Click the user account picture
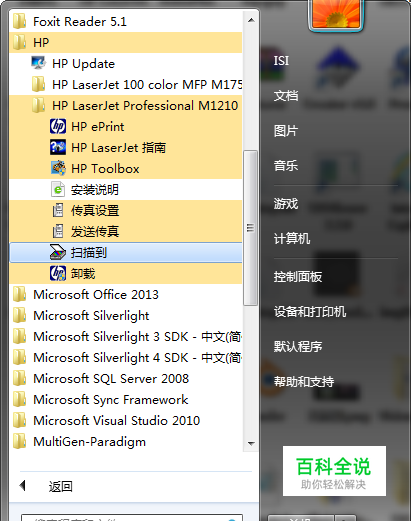The image size is (411, 521). pos(336,14)
